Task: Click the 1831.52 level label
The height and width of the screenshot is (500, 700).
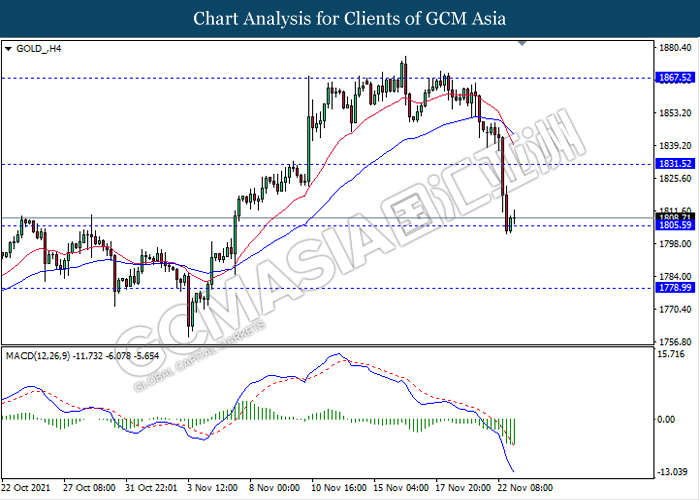Action: 675,164
